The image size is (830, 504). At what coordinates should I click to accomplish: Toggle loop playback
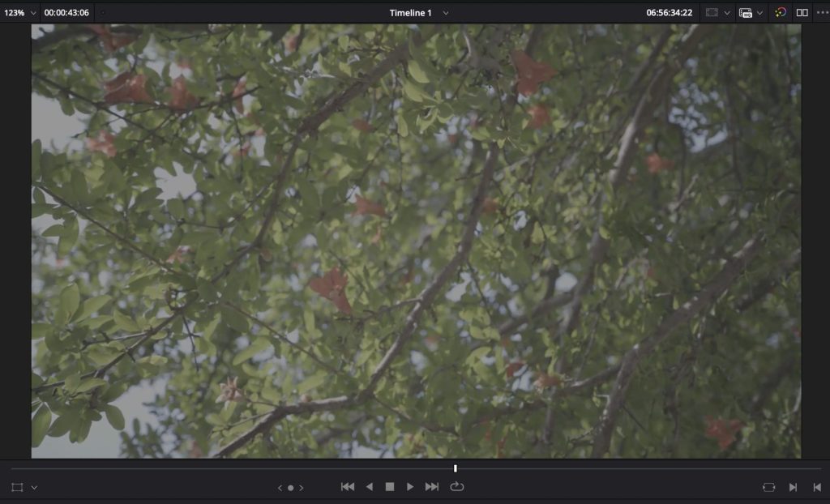[457, 486]
